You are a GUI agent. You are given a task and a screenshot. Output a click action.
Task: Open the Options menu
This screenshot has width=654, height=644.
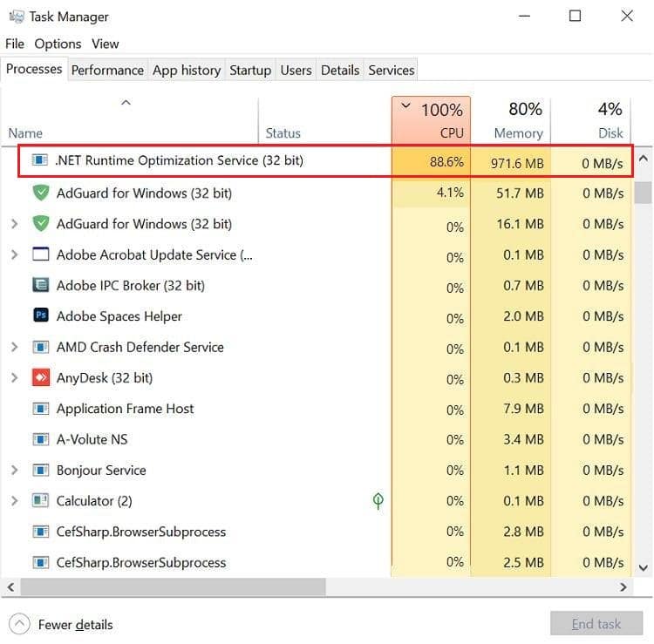(58, 44)
